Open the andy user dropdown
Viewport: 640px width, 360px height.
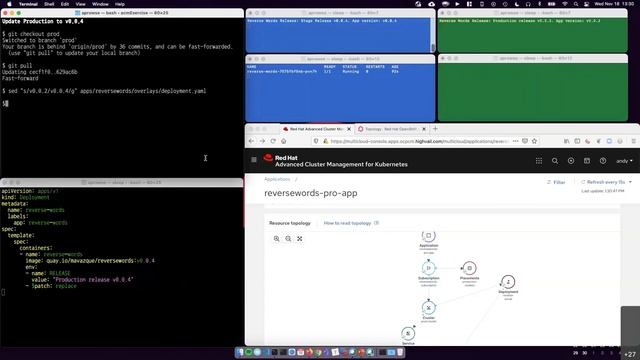pyautogui.click(x=624, y=161)
